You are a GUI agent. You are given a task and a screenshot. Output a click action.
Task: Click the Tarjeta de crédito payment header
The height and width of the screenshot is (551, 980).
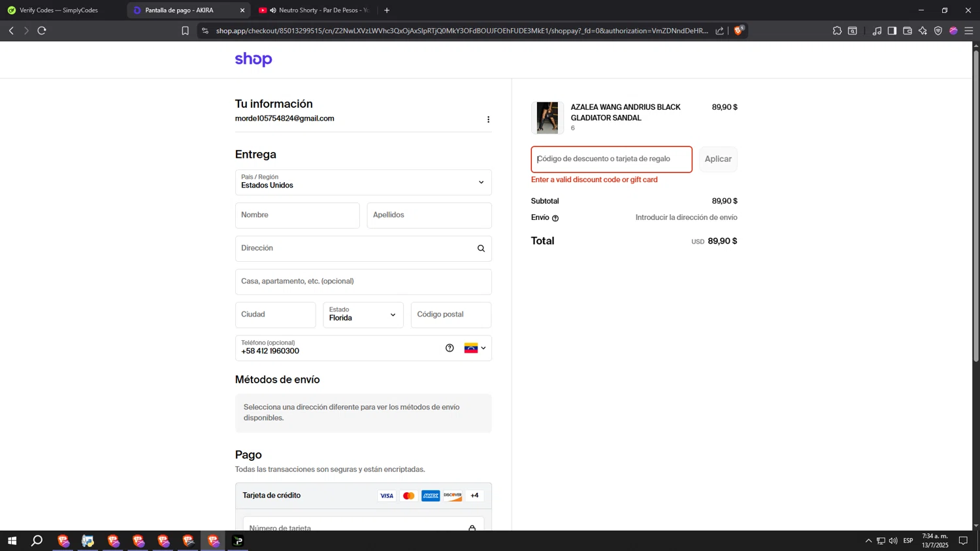(363, 496)
